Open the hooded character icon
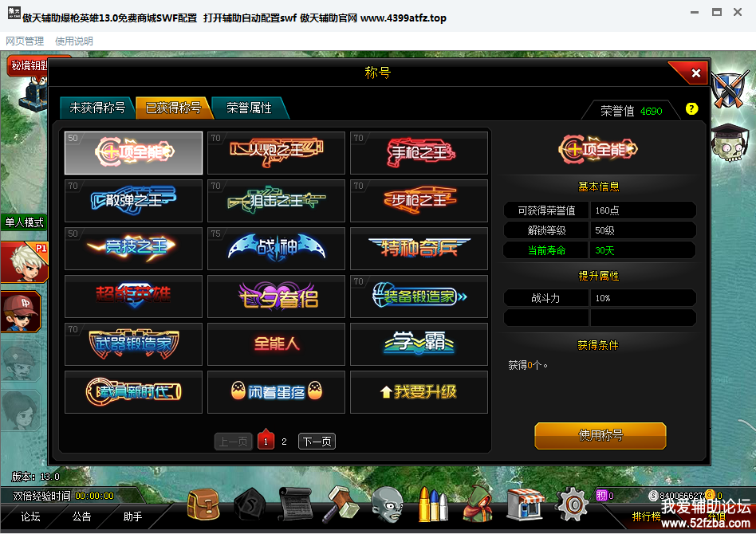This screenshot has width=756, height=534. 478,505
